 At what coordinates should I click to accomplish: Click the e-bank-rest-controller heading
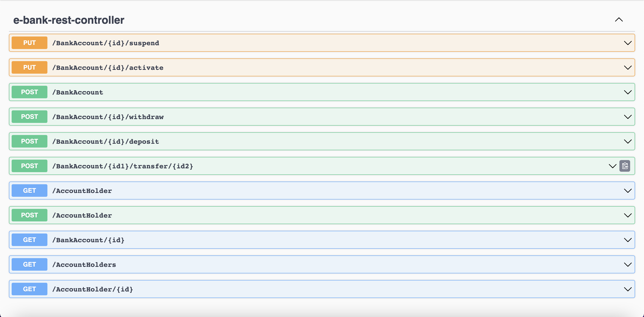pyautogui.click(x=69, y=20)
